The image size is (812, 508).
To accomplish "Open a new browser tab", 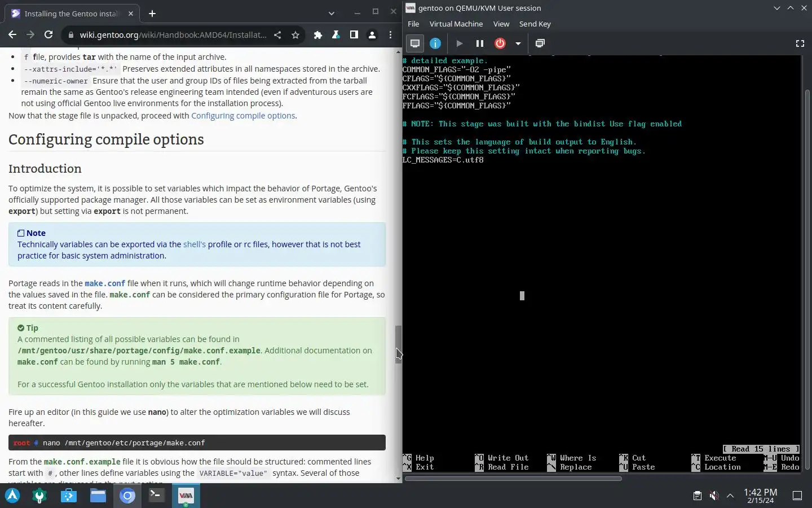I will [152, 13].
